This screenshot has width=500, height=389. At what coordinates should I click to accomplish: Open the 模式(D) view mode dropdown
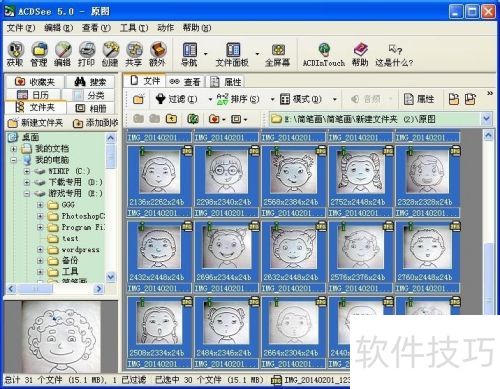click(x=335, y=99)
